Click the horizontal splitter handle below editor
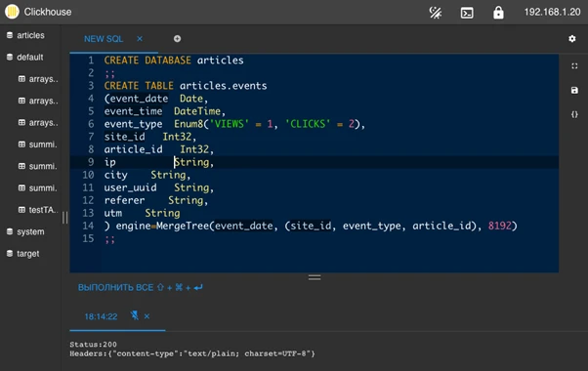 point(315,277)
